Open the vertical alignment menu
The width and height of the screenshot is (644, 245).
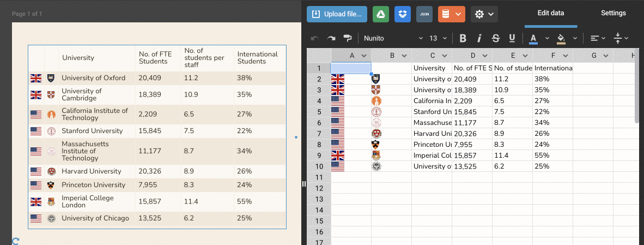click(621, 38)
